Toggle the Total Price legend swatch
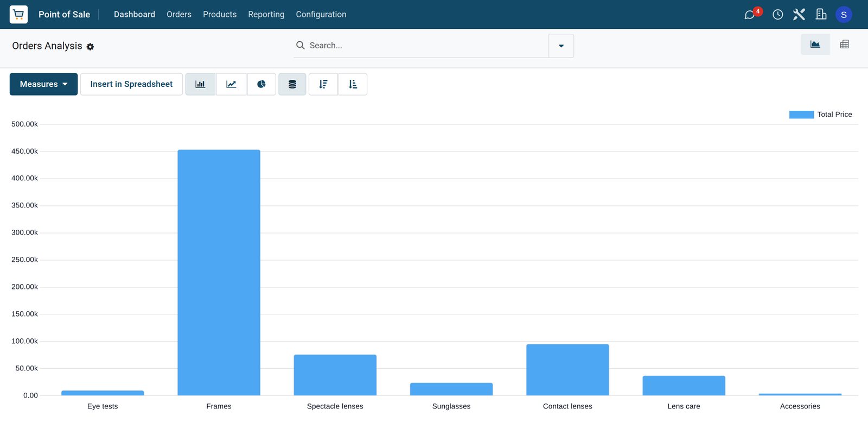 [801, 115]
